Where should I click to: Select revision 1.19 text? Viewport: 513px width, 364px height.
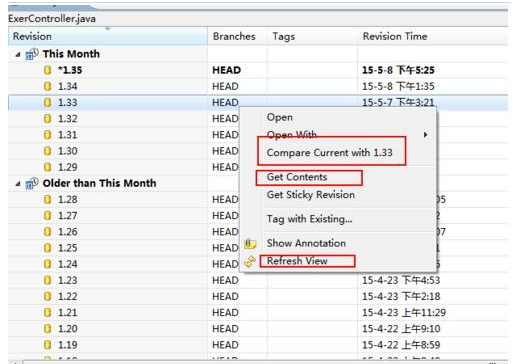[68, 345]
